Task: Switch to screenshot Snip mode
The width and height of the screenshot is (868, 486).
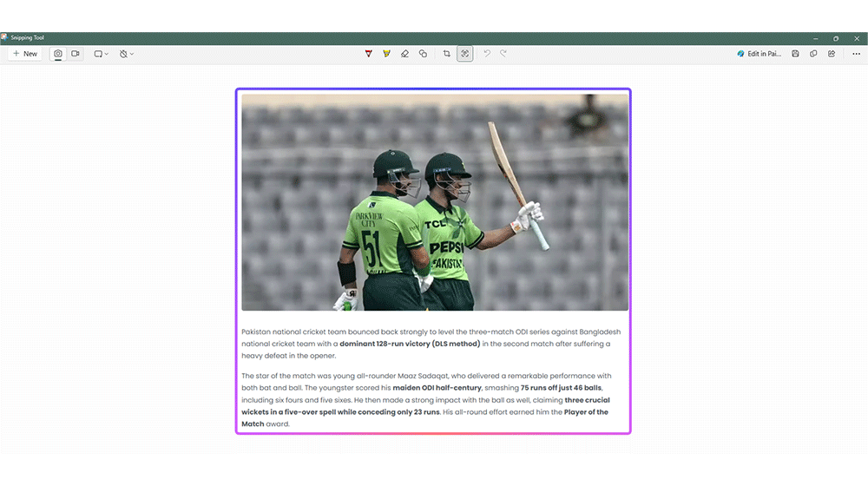Action: coord(58,54)
